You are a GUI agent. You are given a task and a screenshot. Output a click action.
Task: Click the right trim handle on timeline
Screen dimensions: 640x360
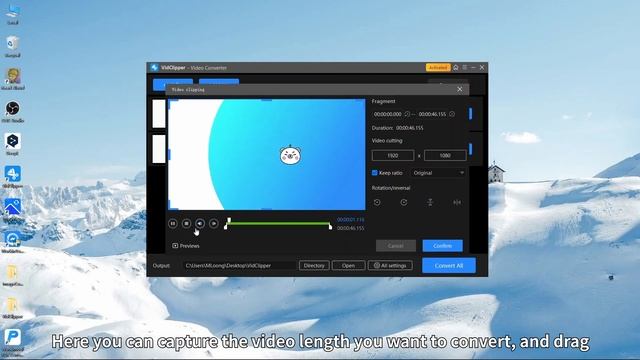coord(330,227)
